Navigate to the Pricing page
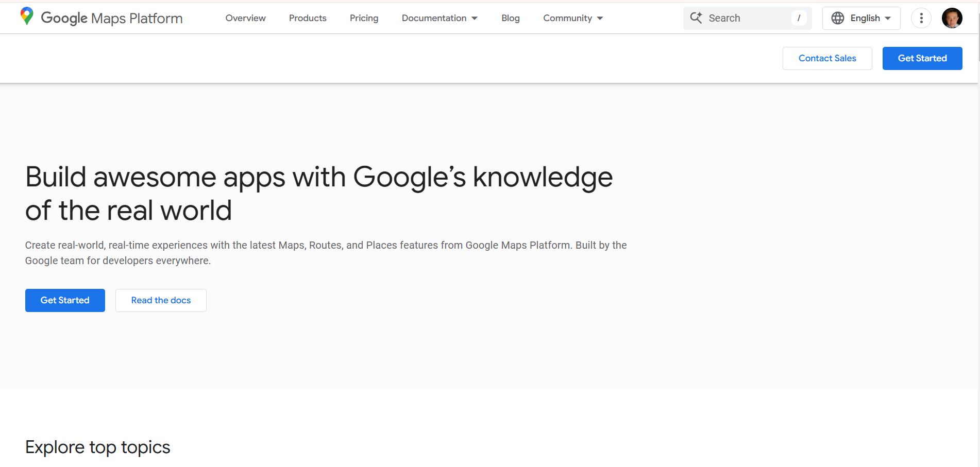 (364, 18)
